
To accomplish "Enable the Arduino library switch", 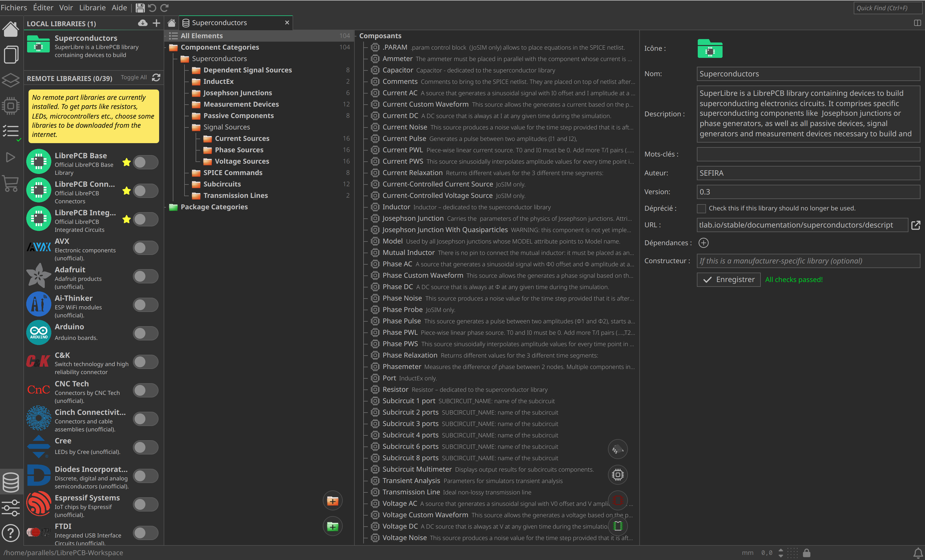I will click(145, 333).
